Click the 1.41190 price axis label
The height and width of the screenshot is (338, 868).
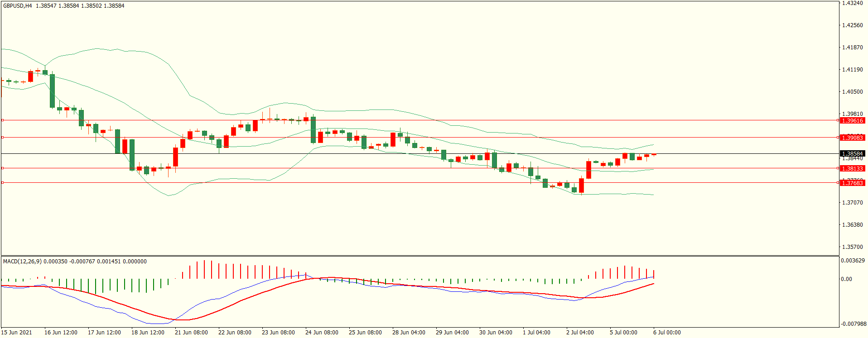click(x=852, y=70)
